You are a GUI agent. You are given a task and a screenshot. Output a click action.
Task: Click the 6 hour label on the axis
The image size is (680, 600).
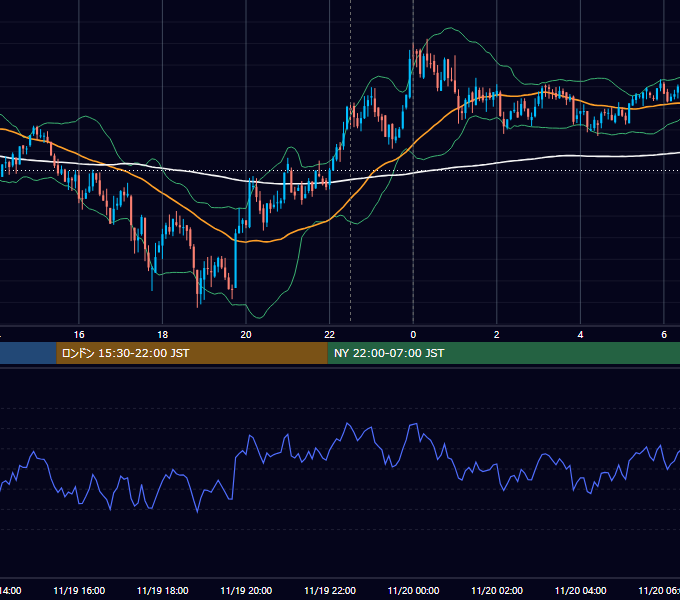coord(664,335)
